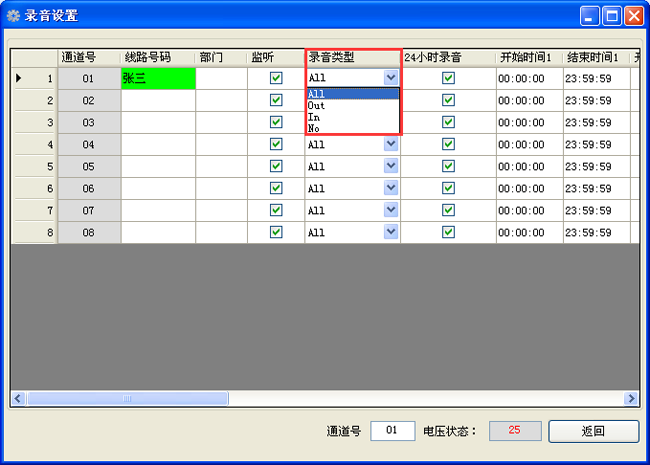Click the 返回 (Return) button

[x=593, y=431]
